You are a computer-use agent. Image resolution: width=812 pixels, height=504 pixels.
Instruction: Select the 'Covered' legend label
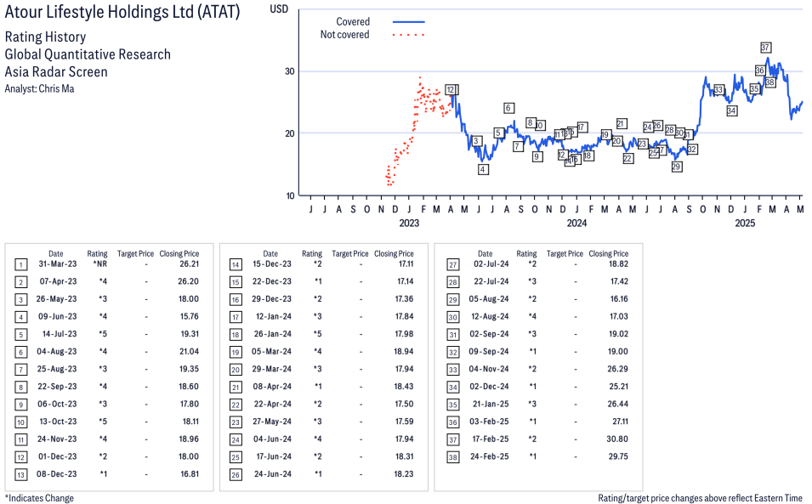click(x=353, y=22)
